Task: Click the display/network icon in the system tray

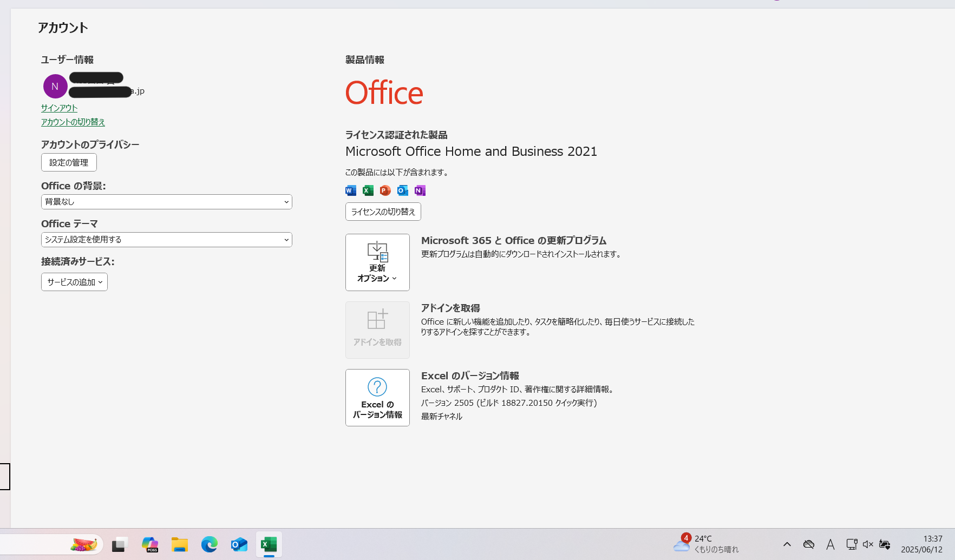Action: coord(852,544)
